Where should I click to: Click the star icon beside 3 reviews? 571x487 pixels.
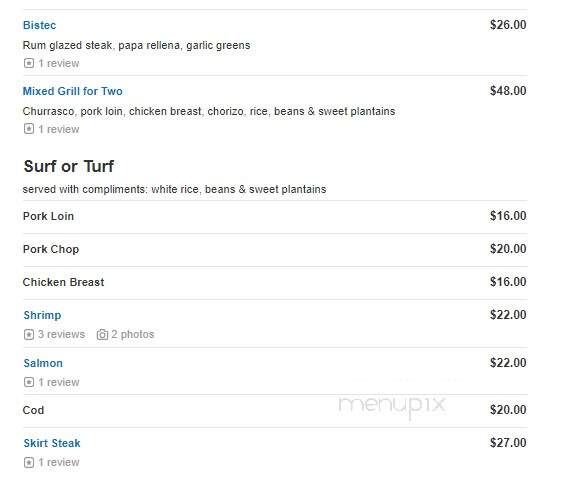[x=29, y=334]
